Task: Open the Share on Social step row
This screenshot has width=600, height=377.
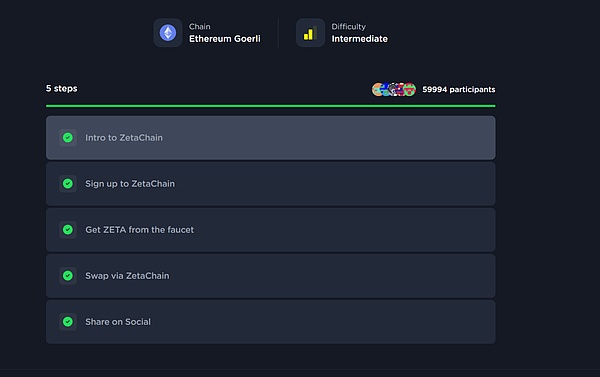Action: (271, 322)
